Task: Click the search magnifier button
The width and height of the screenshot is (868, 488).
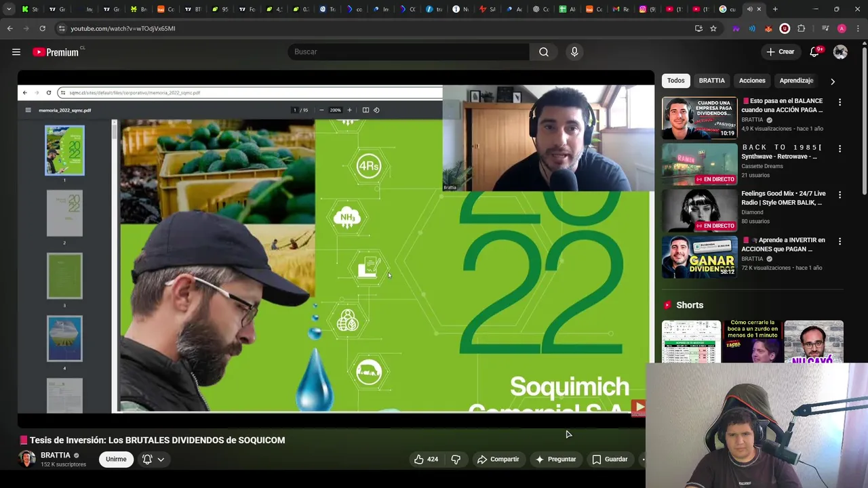Action: click(544, 52)
